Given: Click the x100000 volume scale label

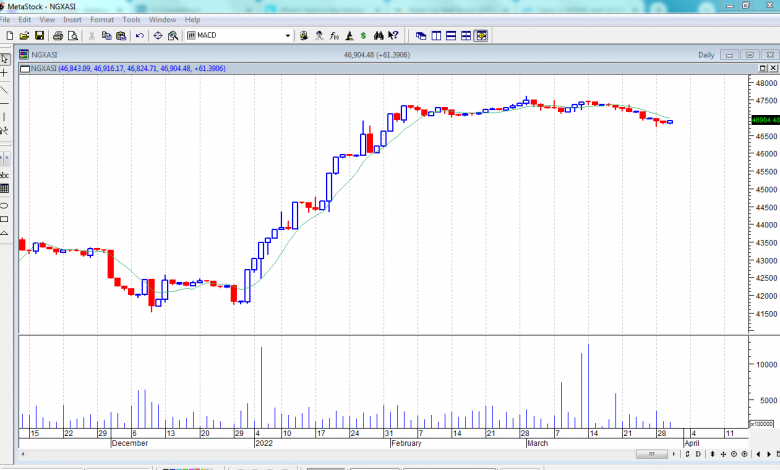Looking at the screenshot, I should click(x=762, y=424).
